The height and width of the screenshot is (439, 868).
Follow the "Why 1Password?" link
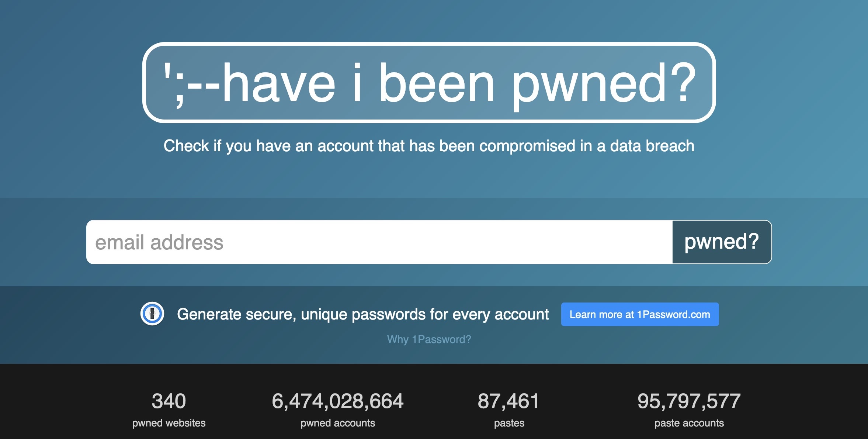click(x=429, y=339)
